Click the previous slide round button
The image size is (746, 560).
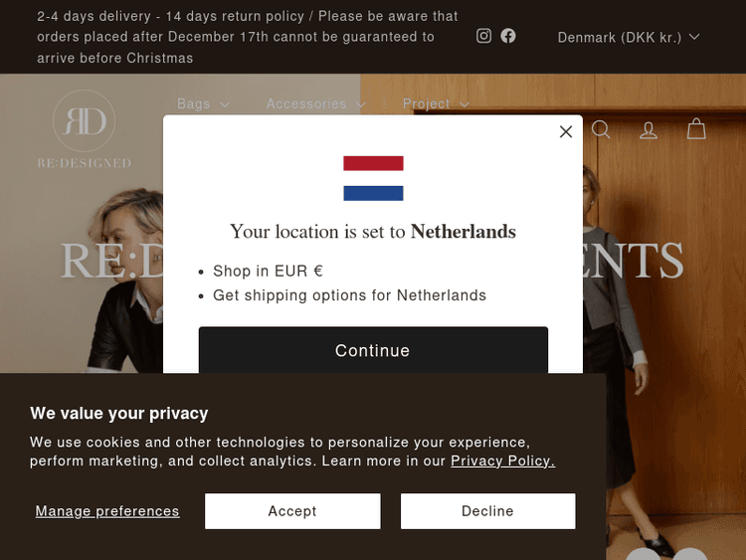pyautogui.click(x=643, y=555)
